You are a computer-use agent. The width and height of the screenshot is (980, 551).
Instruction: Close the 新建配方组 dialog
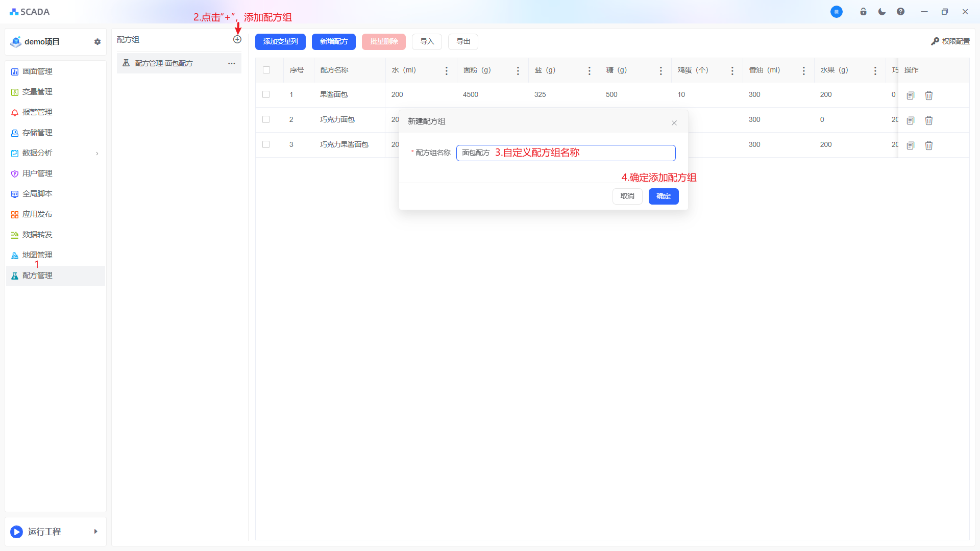click(x=674, y=123)
